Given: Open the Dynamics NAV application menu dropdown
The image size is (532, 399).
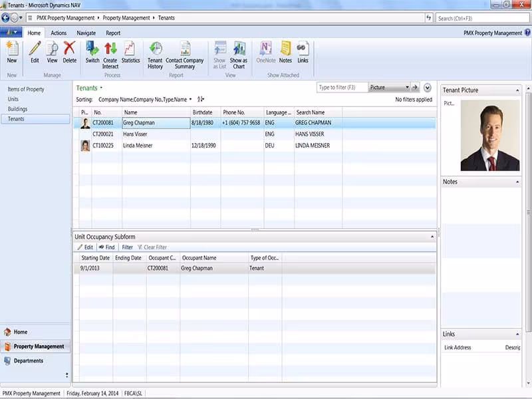Looking at the screenshot, I should 11,32.
